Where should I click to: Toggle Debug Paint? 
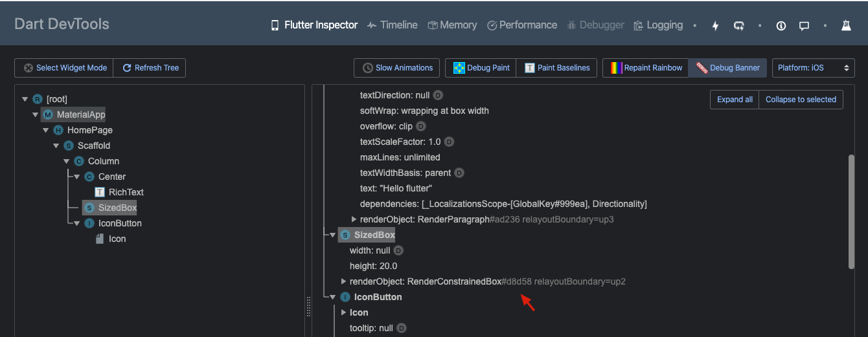coord(481,68)
